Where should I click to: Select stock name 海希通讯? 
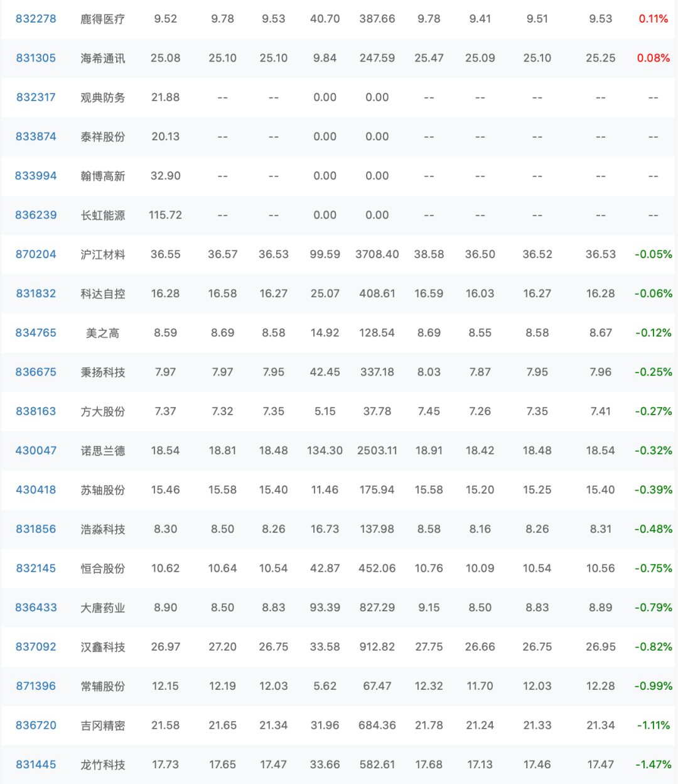click(x=103, y=58)
